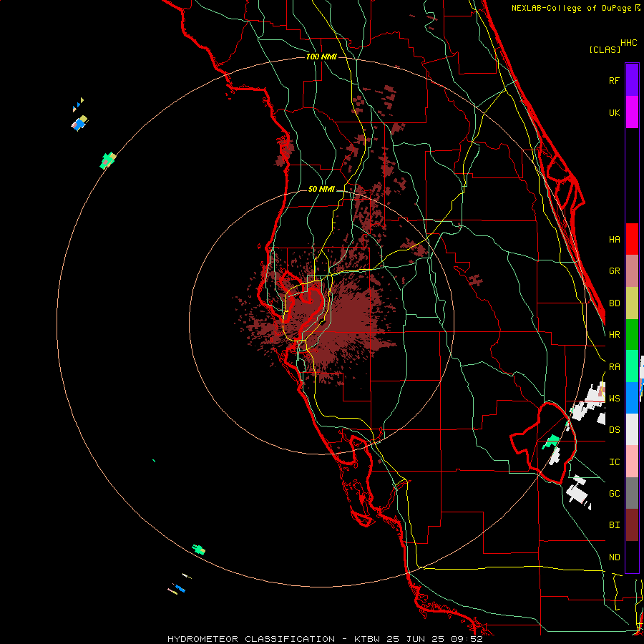Select the light pink IC ice-crystals swatch

[x=632, y=462]
